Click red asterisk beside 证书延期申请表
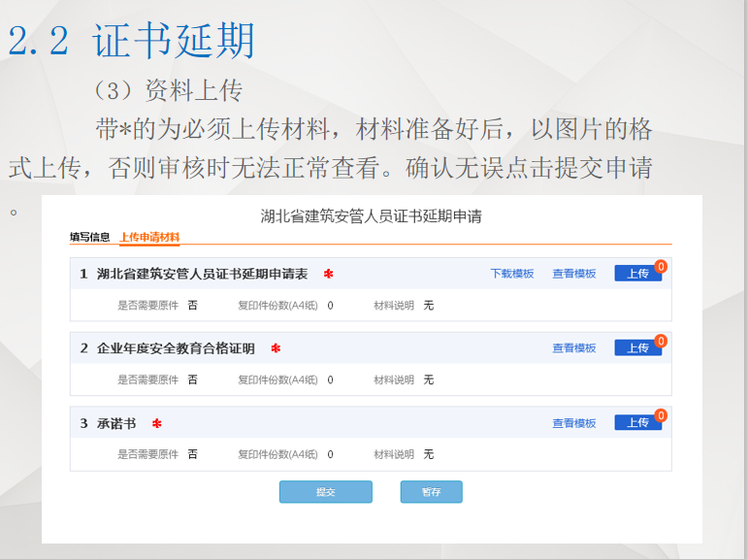 coord(328,274)
